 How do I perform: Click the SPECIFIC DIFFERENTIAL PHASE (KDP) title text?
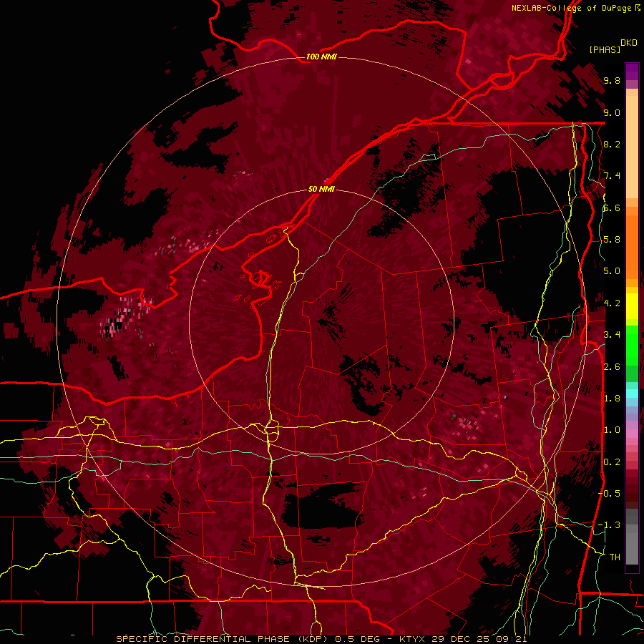[223, 639]
